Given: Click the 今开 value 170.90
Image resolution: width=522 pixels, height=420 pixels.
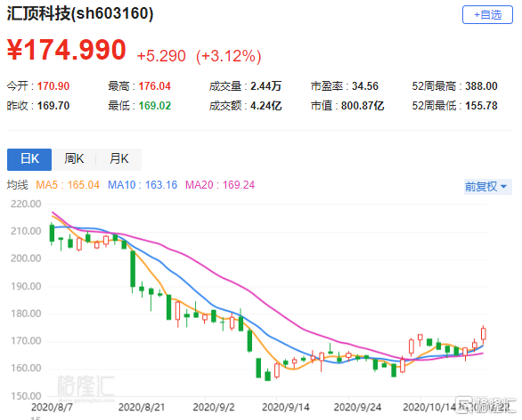Looking at the screenshot, I should [53, 86].
